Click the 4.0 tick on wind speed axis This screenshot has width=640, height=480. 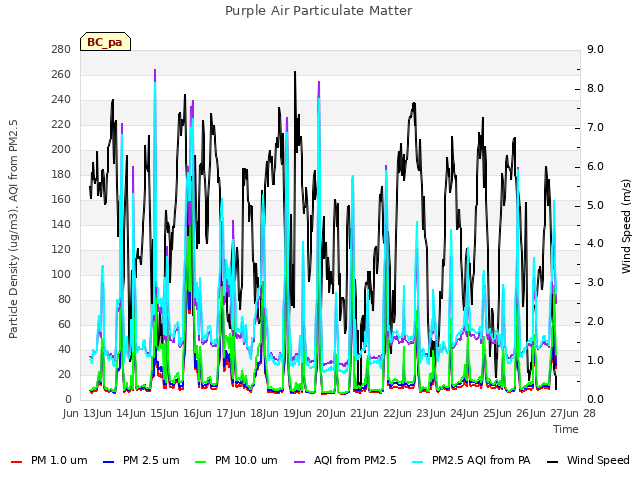pyautogui.click(x=595, y=244)
